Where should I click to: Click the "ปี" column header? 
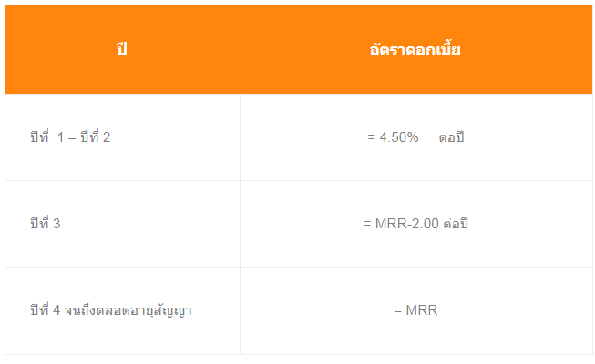[122, 50]
